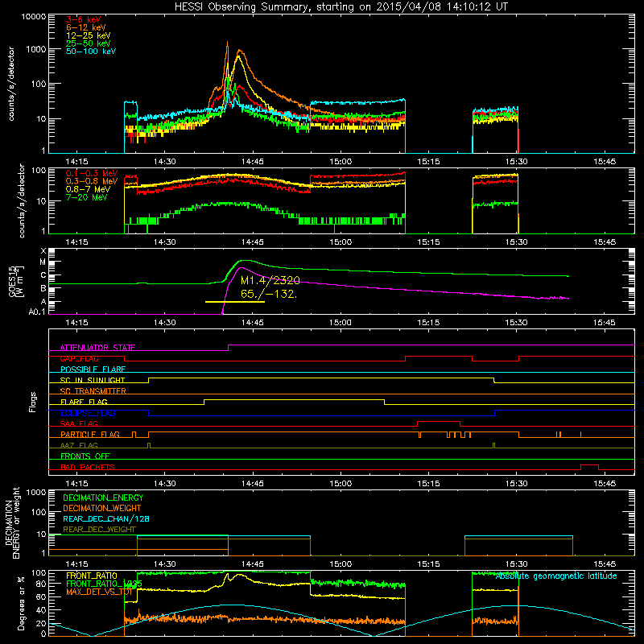Select the FLARE_FLAG label
This screenshot has width=644, height=644.
click(84, 402)
